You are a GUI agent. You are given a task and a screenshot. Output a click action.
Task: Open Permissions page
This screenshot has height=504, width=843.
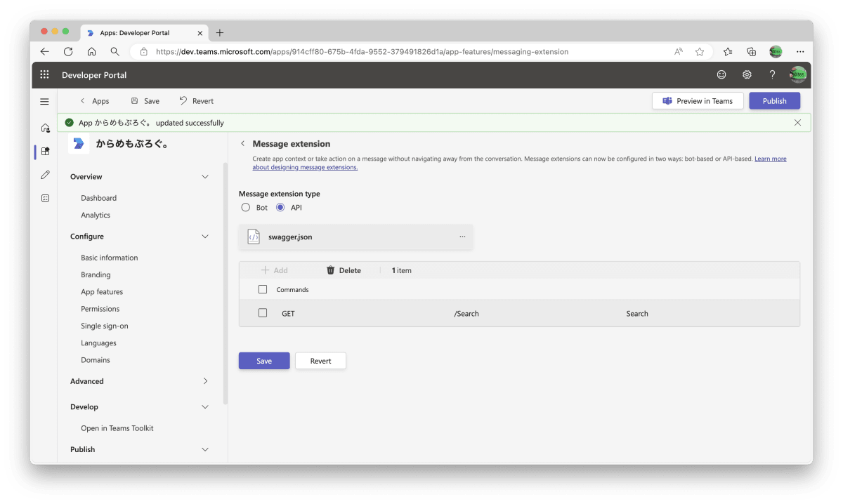click(x=100, y=309)
